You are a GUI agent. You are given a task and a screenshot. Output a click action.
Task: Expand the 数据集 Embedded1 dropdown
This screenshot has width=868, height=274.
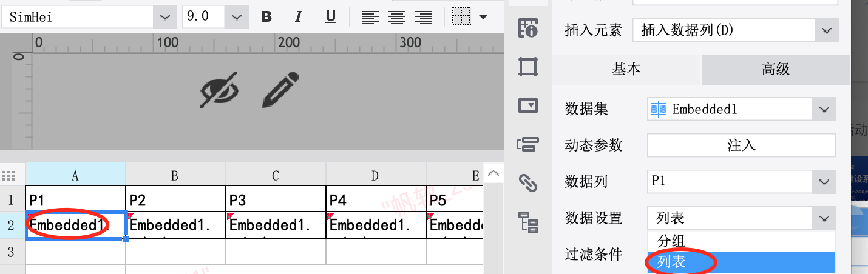(x=824, y=110)
